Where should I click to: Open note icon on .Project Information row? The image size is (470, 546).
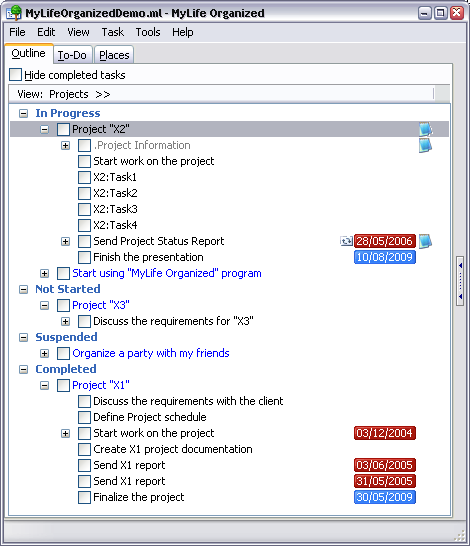[x=425, y=145]
